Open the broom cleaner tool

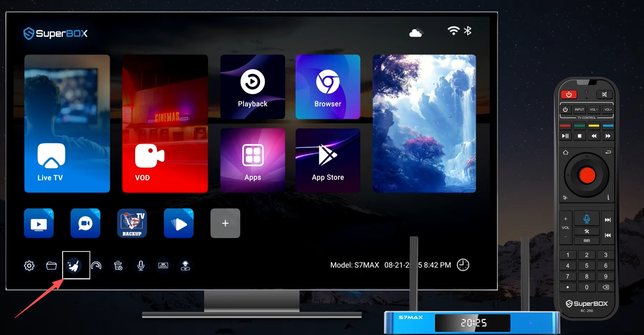tap(74, 265)
